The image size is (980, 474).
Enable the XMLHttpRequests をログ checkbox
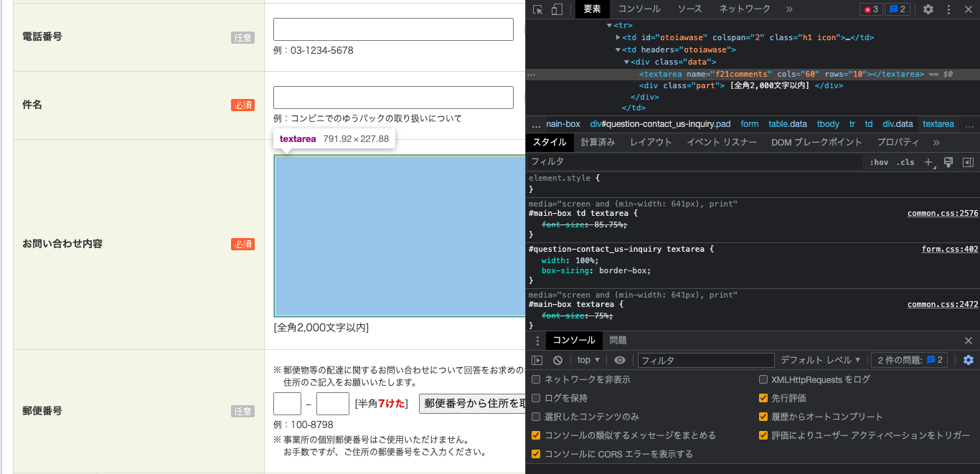point(763,379)
